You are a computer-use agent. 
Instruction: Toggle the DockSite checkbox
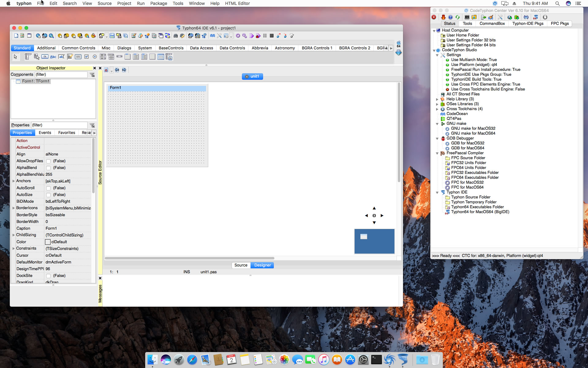pos(48,276)
